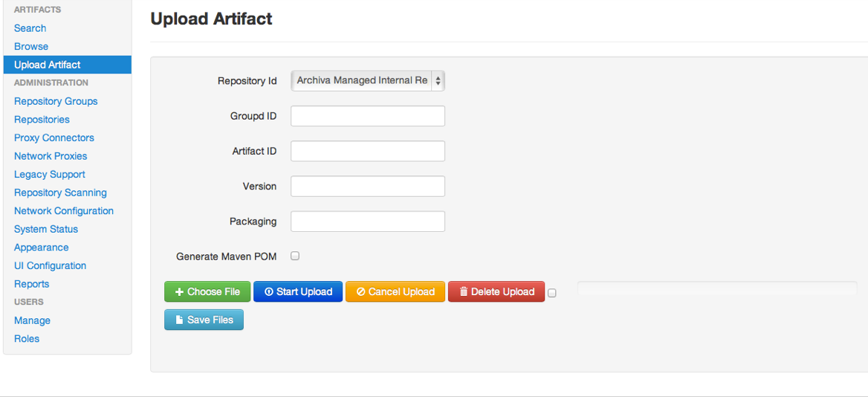
Task: Open the System Status page
Action: click(x=46, y=229)
